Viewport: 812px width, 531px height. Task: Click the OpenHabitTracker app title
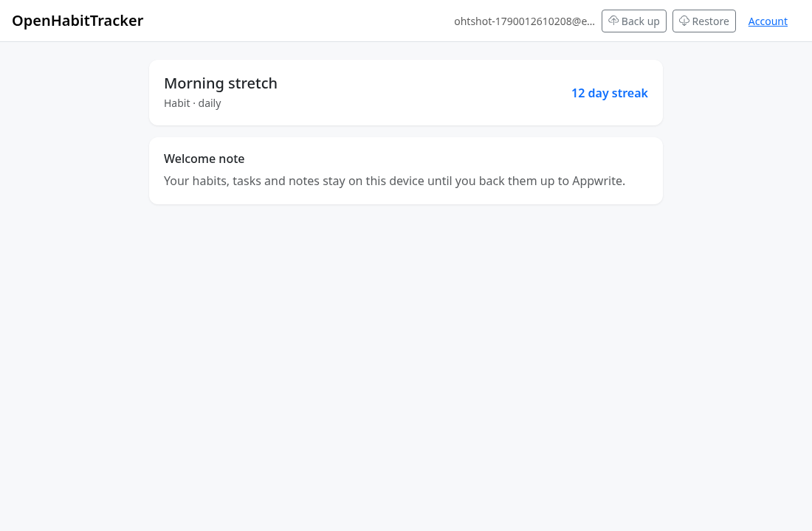click(x=78, y=21)
